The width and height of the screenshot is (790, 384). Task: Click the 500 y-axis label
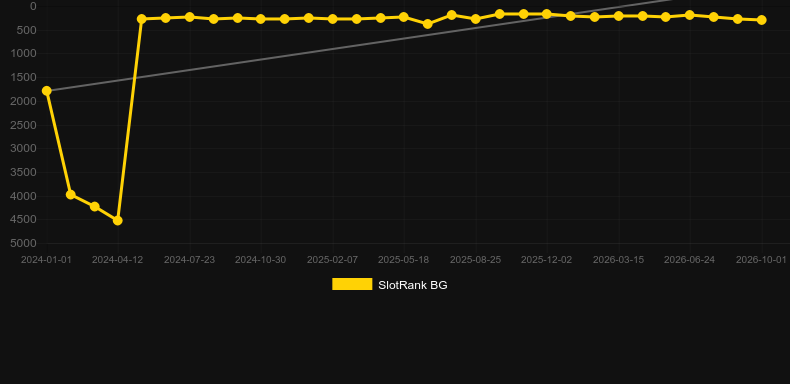[27, 30]
